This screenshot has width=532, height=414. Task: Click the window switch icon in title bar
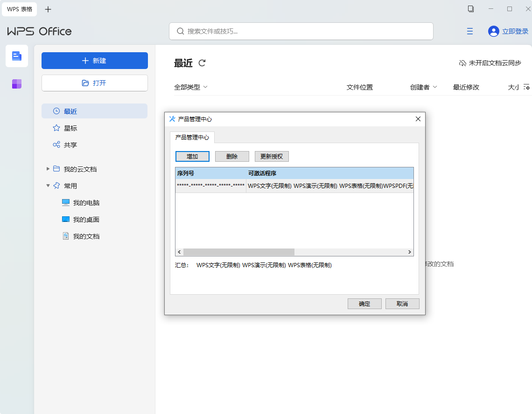click(470, 9)
